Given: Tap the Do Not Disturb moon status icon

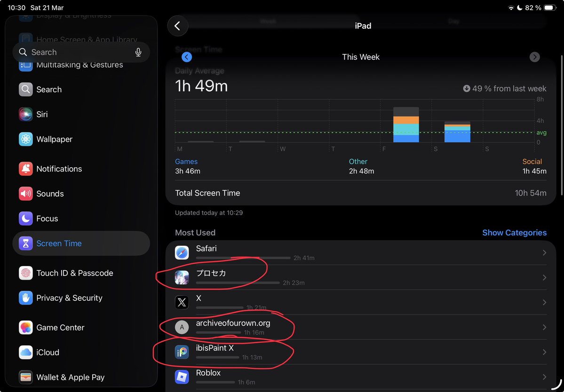Looking at the screenshot, I should [520, 8].
